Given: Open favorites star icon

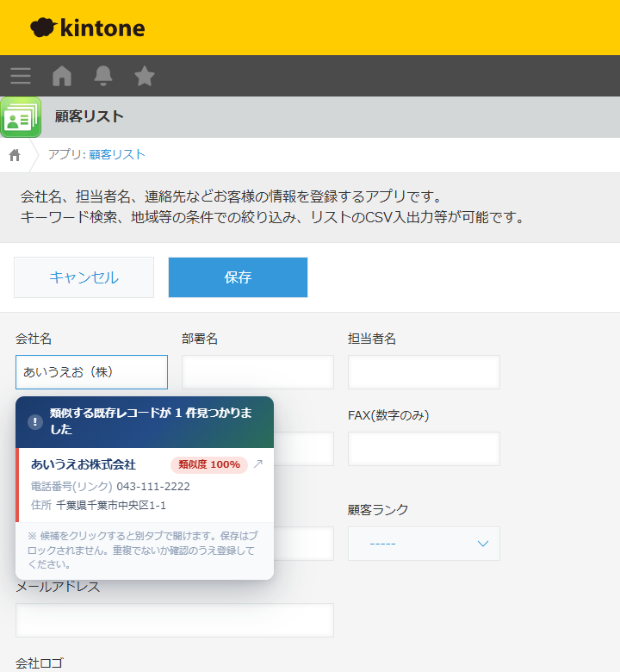Looking at the screenshot, I should click(x=145, y=76).
